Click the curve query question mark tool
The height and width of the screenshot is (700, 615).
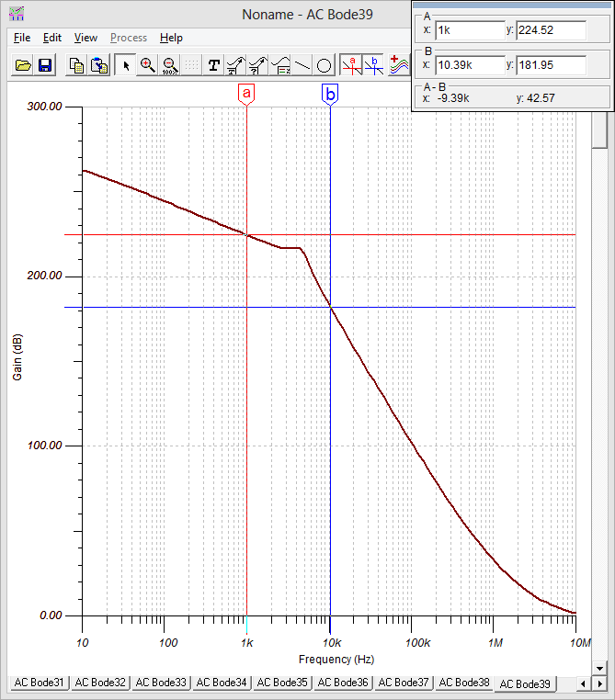click(x=257, y=65)
